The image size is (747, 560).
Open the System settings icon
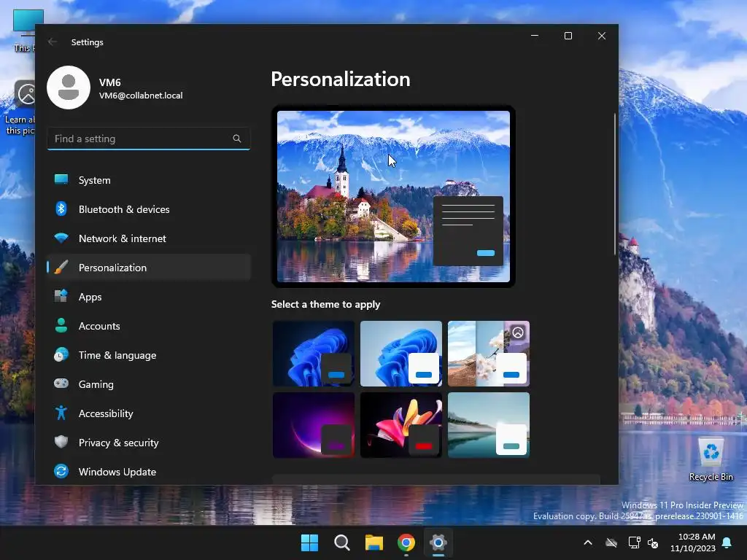[x=61, y=179]
